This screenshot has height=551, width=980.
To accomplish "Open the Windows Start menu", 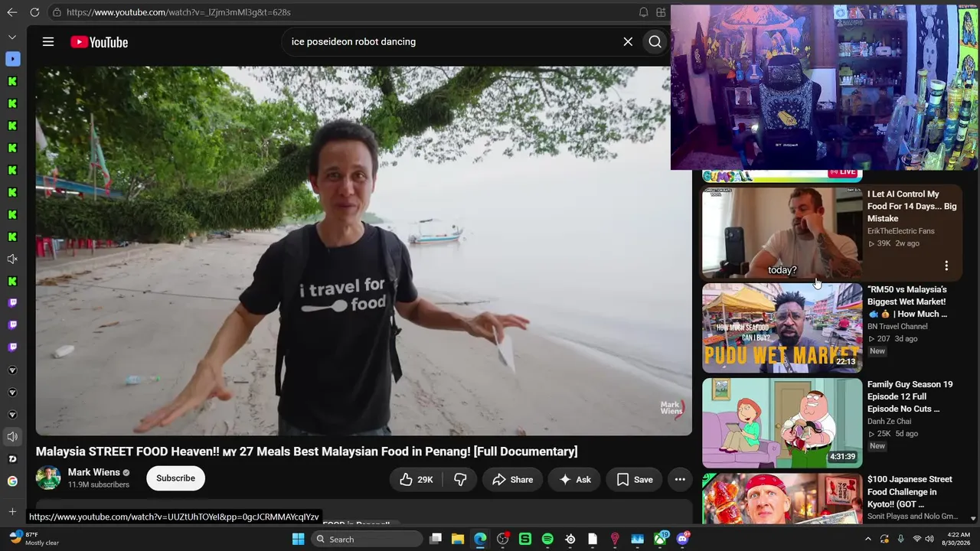I will (298, 540).
